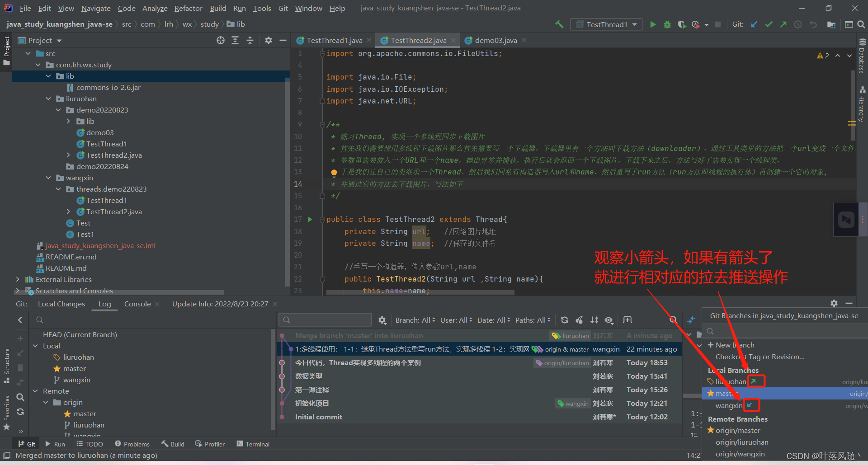Click the Cherry-pick icon in Git log
This screenshot has height=465, width=868.
579,320
